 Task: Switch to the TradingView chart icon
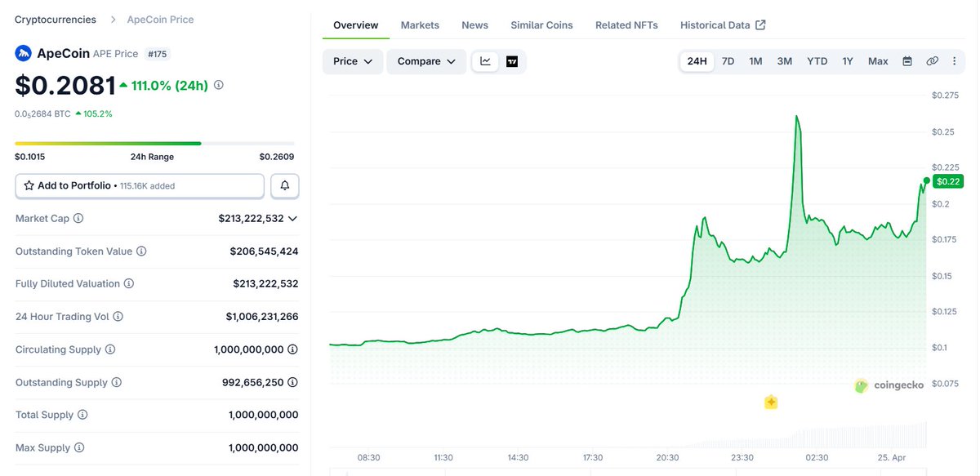click(512, 61)
